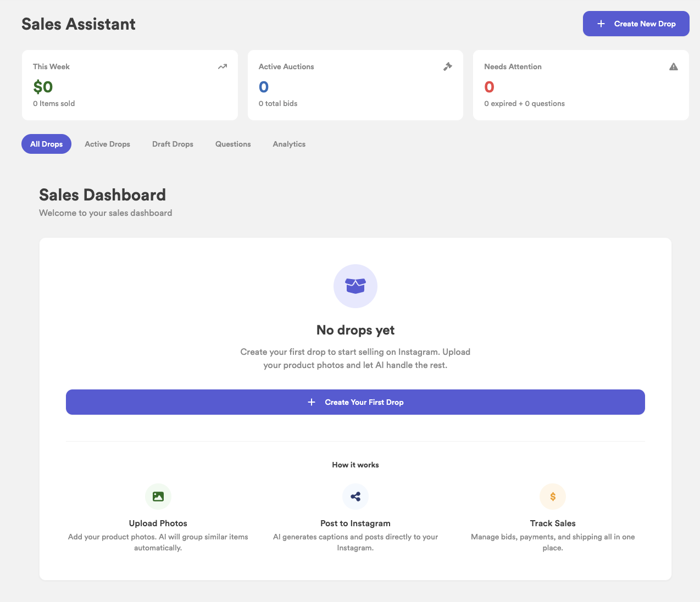Switch to the Questions tab
Image resolution: width=700 pixels, height=602 pixels.
click(x=232, y=144)
